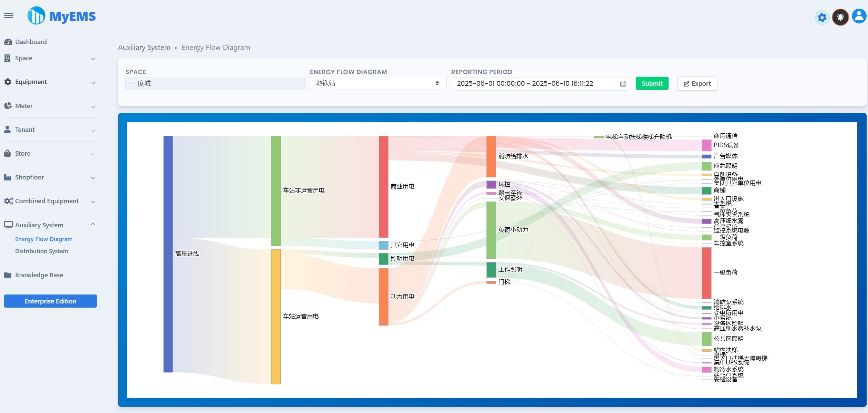This screenshot has height=413, width=868.
Task: Click the SPACE input field showing 一度城
Action: point(215,83)
